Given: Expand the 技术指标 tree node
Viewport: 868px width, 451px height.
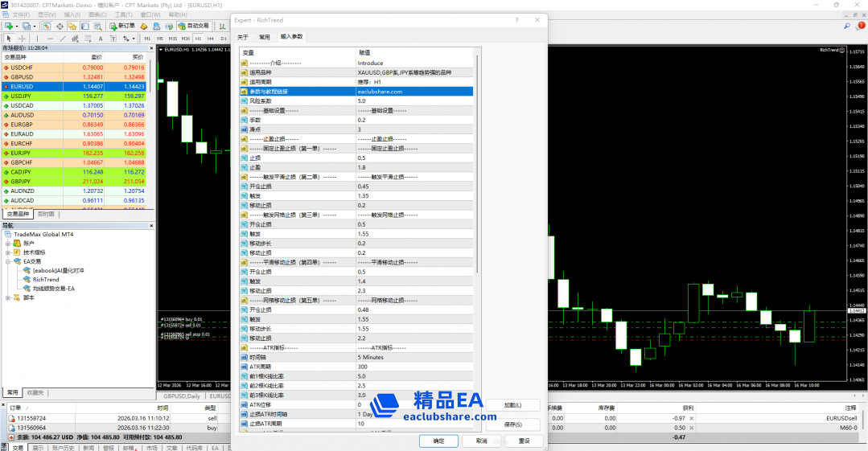Looking at the screenshot, I should pos(7,252).
